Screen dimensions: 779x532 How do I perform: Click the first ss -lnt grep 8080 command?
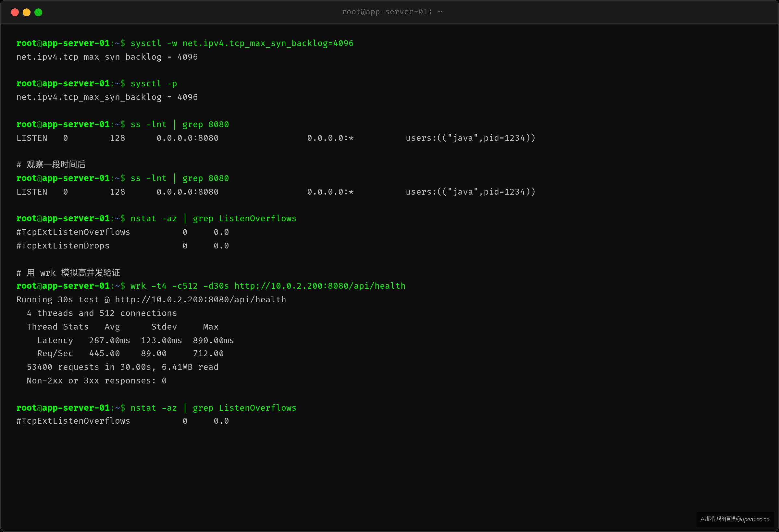coord(179,124)
